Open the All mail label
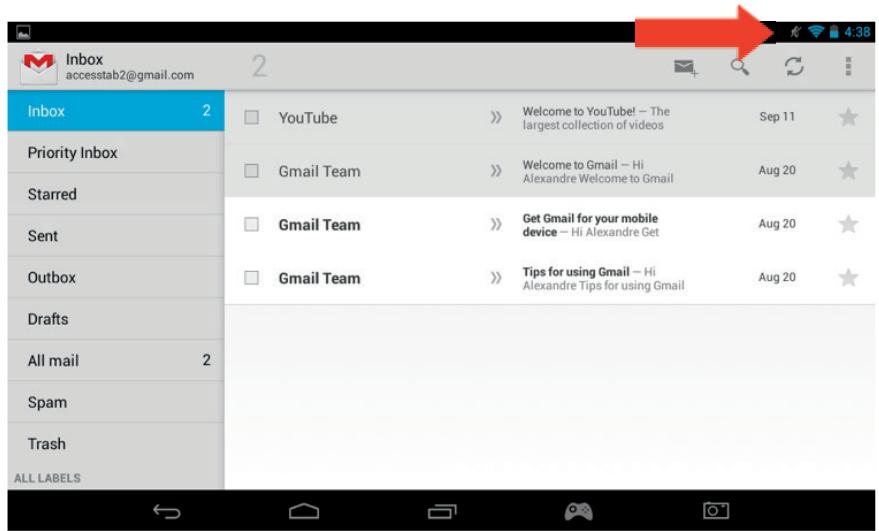This screenshot has height=531, width=879. (116, 360)
